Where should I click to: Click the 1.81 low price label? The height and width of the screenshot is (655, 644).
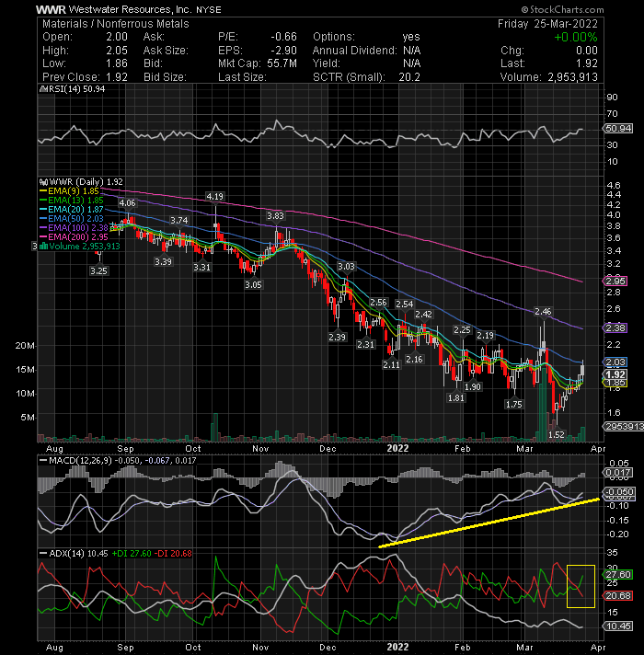(455, 397)
